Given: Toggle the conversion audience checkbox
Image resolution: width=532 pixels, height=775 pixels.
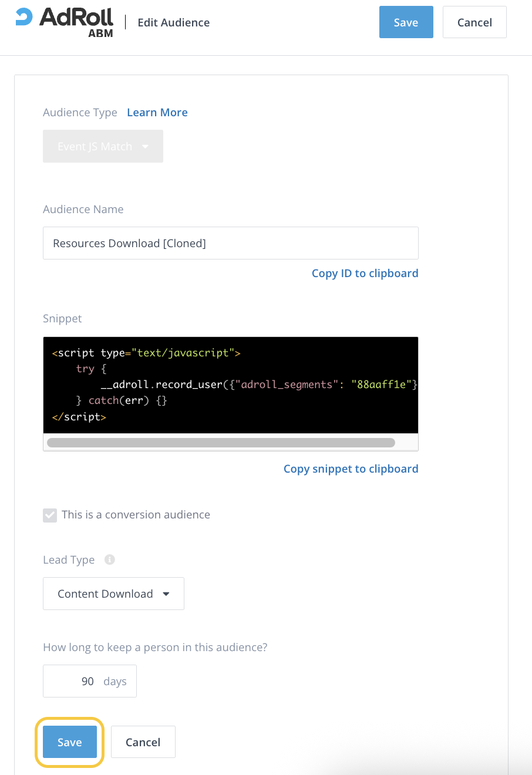Looking at the screenshot, I should [x=50, y=515].
